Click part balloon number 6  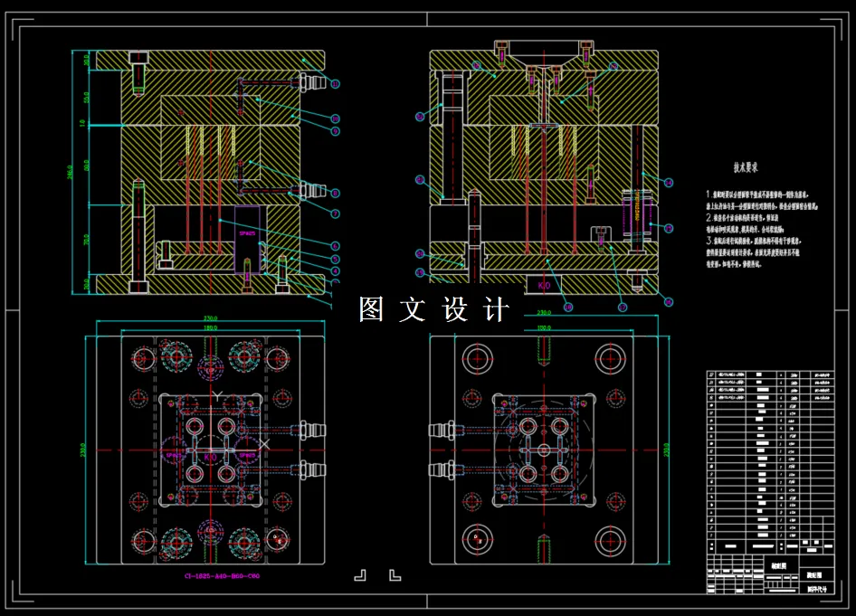coord(335,246)
